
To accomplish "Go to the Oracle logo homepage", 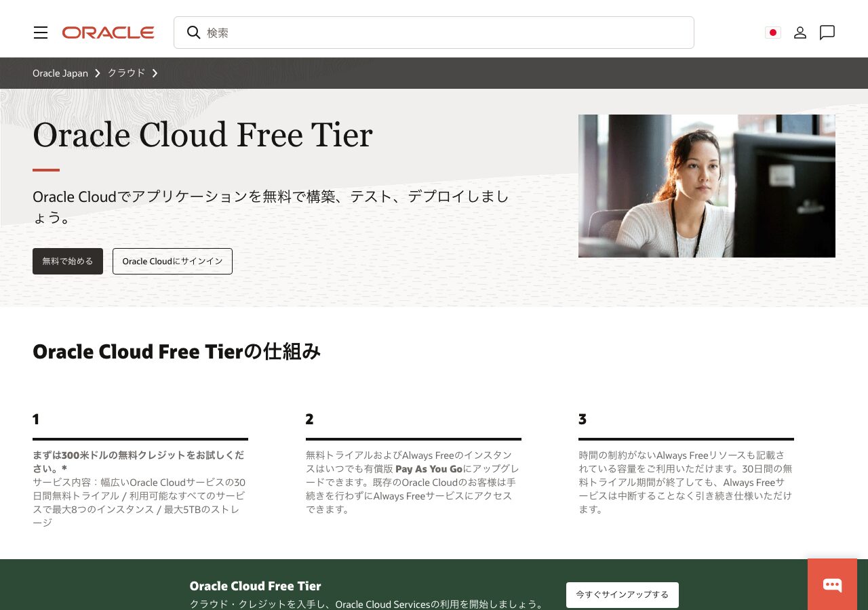I will (108, 33).
